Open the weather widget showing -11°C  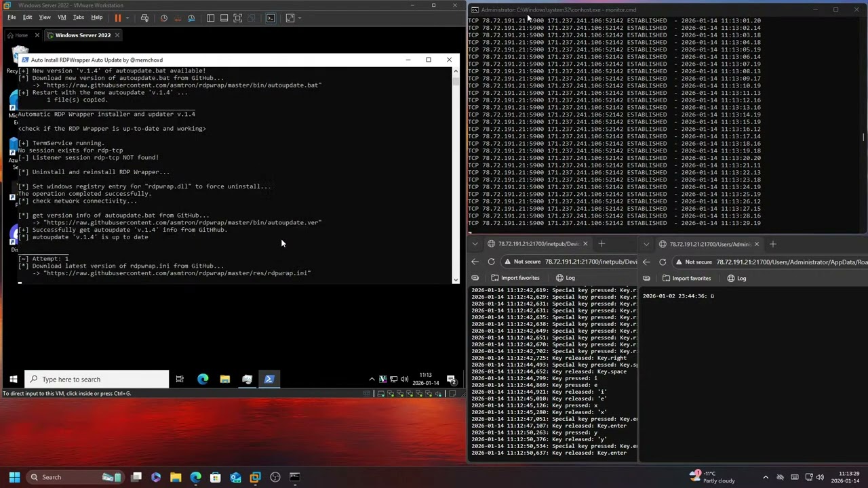[x=712, y=477]
